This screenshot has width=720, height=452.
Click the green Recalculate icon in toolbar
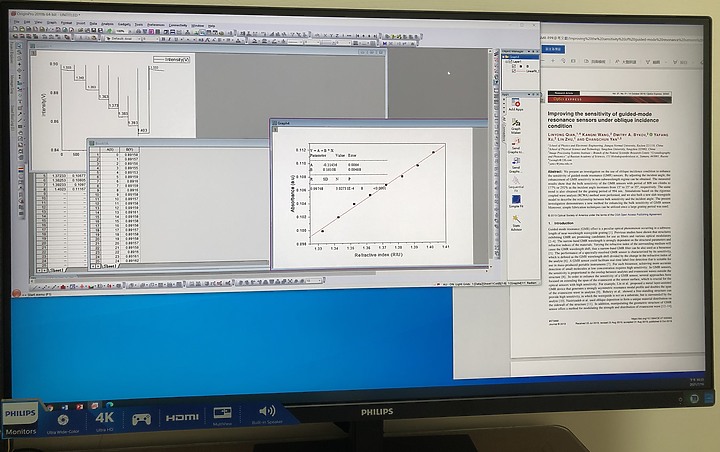pyautogui.click(x=109, y=31)
